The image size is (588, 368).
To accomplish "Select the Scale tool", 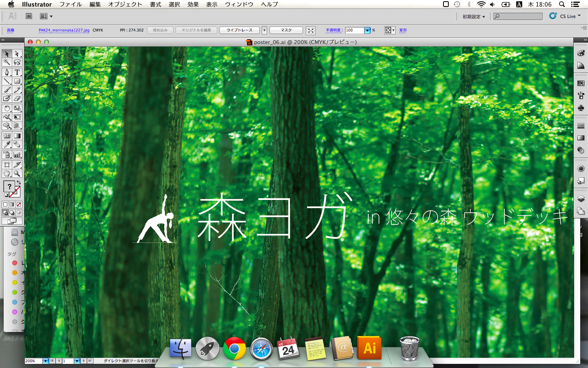I will tap(17, 108).
